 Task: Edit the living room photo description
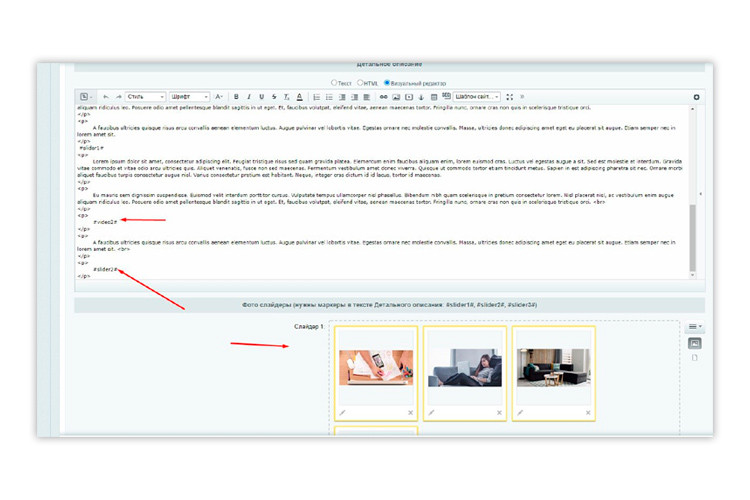[520, 412]
